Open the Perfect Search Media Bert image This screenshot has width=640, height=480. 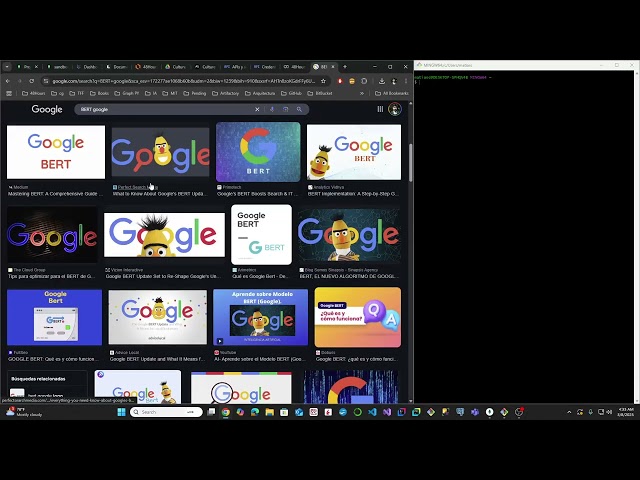pos(160,152)
